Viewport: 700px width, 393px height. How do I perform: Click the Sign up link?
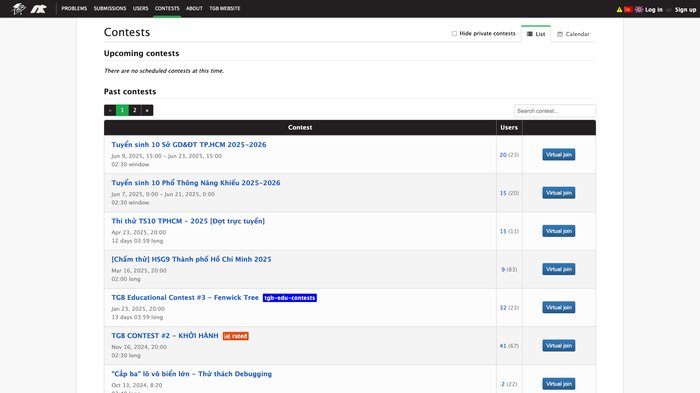coord(685,9)
